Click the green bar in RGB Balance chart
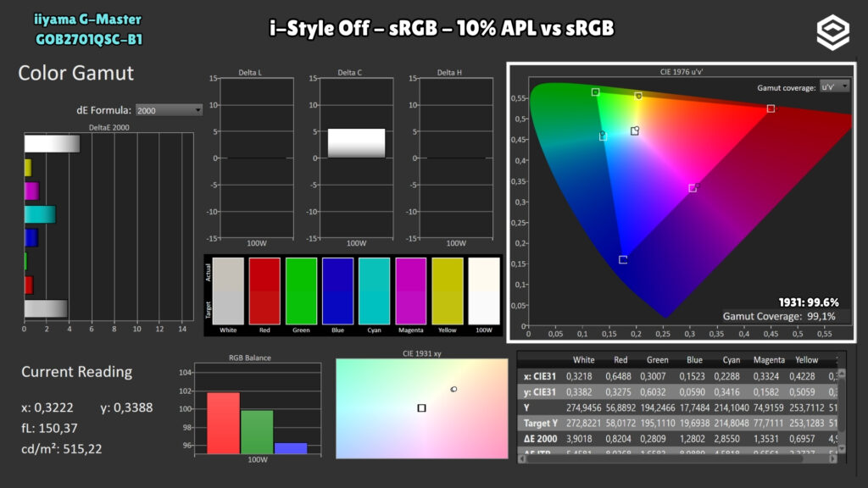868x488 pixels. (257, 432)
